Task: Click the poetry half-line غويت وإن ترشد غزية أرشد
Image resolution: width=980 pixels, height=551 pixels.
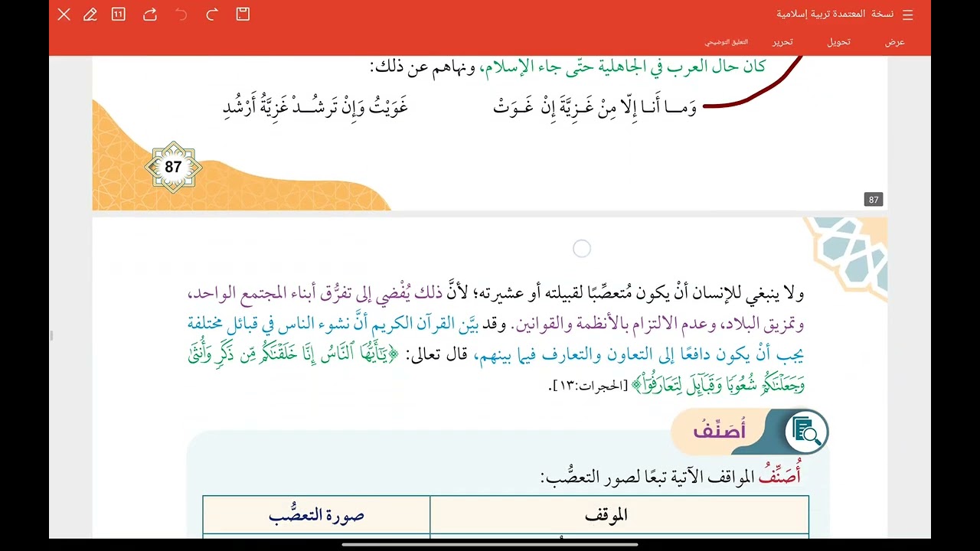Action: pyautogui.click(x=315, y=108)
